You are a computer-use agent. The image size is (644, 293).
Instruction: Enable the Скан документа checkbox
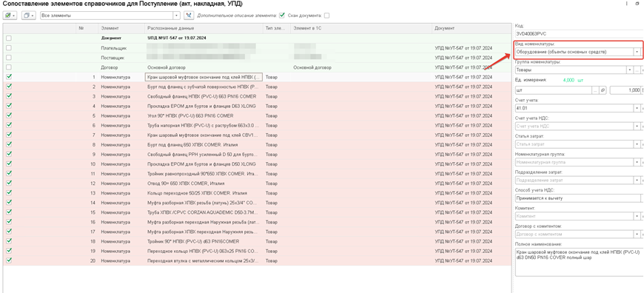(x=326, y=16)
